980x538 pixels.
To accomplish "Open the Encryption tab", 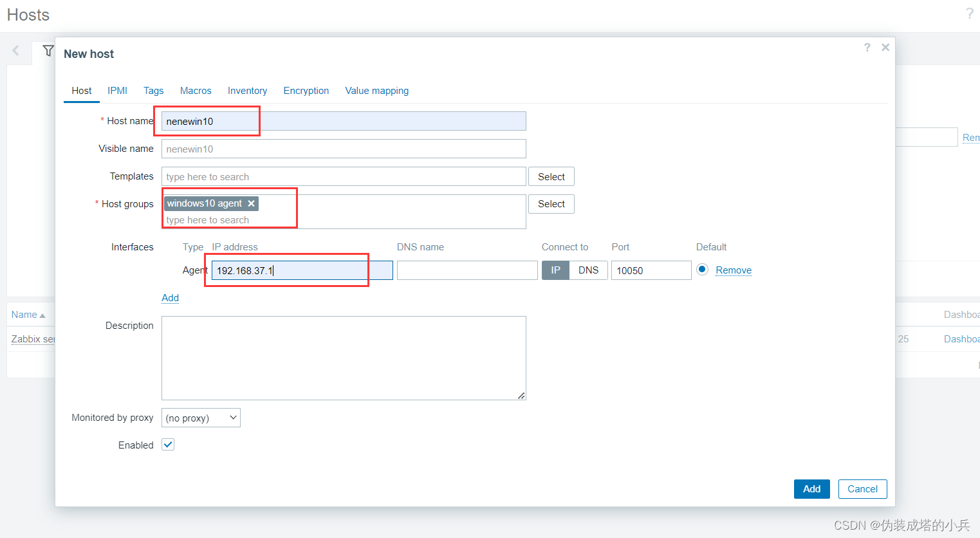I will [306, 91].
